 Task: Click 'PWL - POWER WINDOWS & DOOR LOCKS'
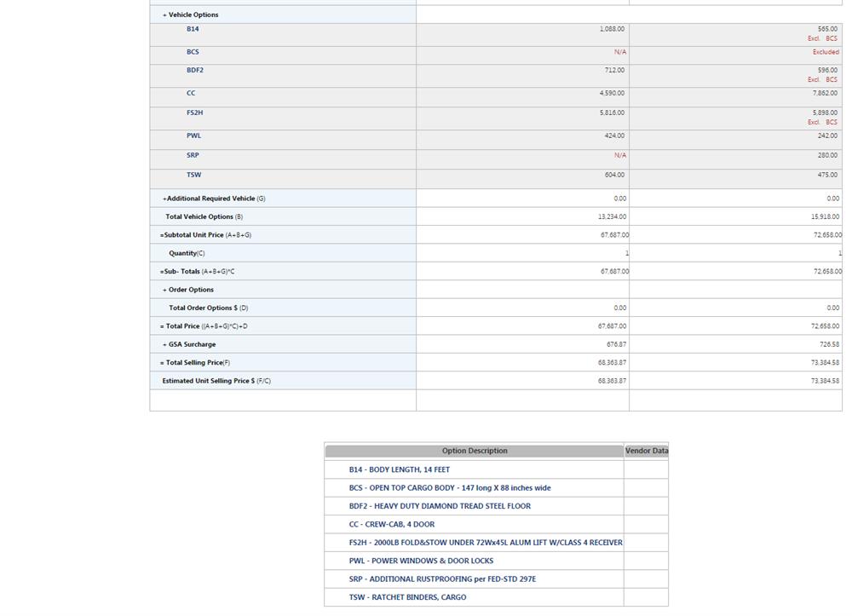point(421,561)
